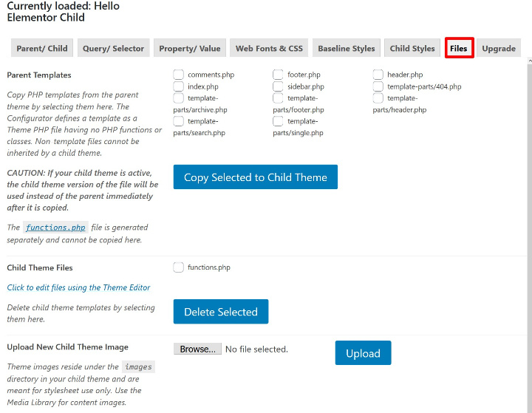This screenshot has height=413, width=532.
Task: Click Copy Selected to Child Theme button
Action: (256, 177)
